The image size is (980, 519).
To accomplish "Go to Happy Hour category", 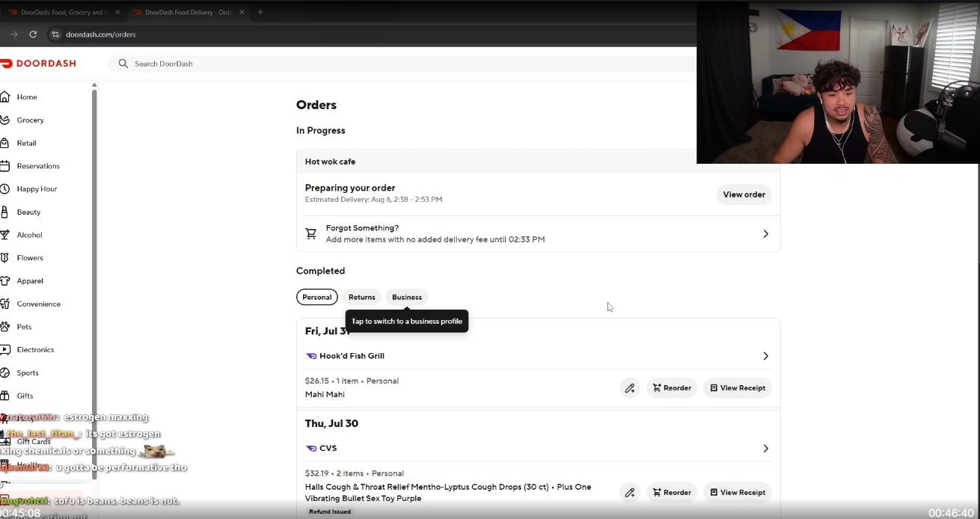I will coord(37,189).
